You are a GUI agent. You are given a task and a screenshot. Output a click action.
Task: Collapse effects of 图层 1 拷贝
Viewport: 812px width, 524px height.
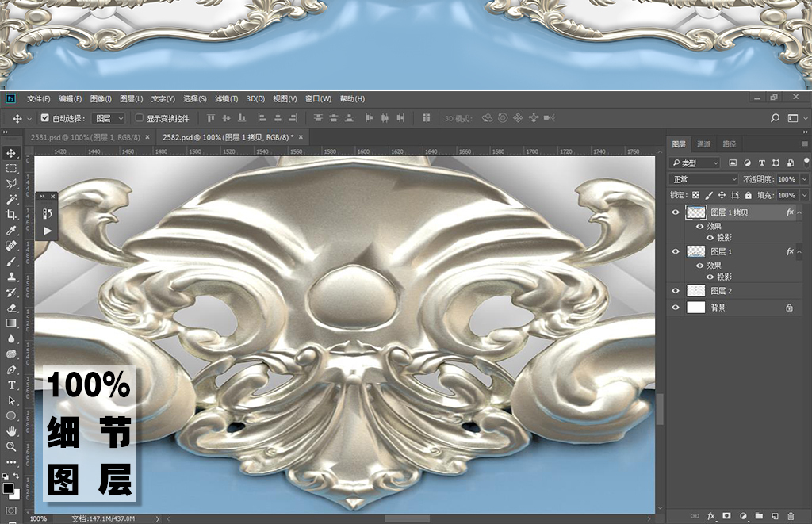[799, 212]
